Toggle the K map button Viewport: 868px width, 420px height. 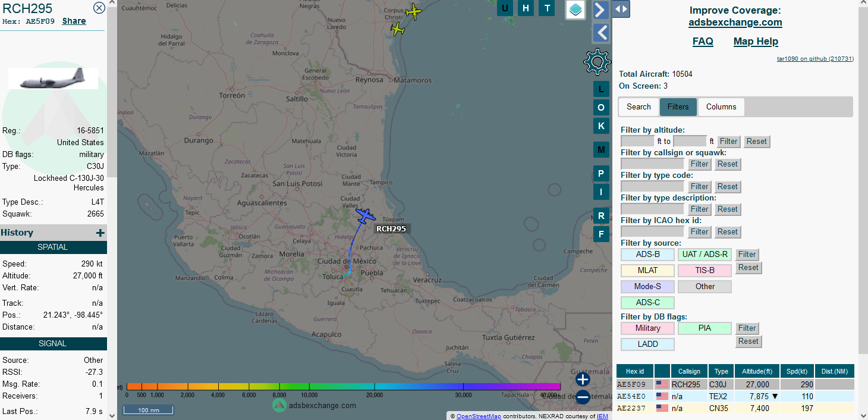point(601,126)
